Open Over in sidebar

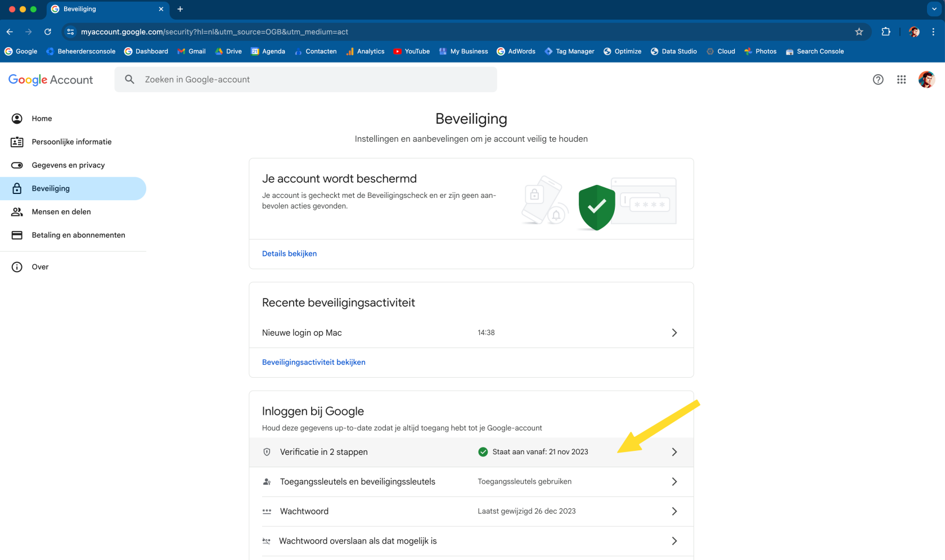coord(73,267)
